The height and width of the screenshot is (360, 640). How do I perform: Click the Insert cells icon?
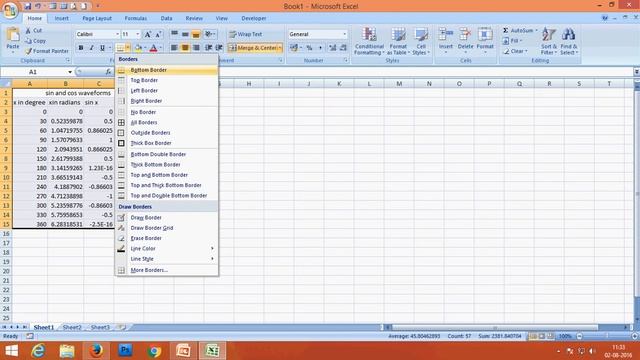[x=446, y=34]
